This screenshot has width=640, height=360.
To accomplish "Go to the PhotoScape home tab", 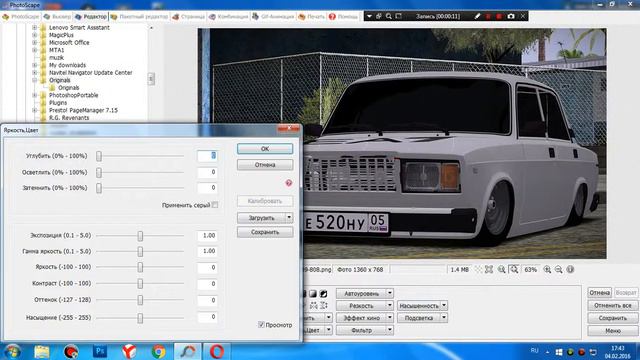I will pos(21,17).
